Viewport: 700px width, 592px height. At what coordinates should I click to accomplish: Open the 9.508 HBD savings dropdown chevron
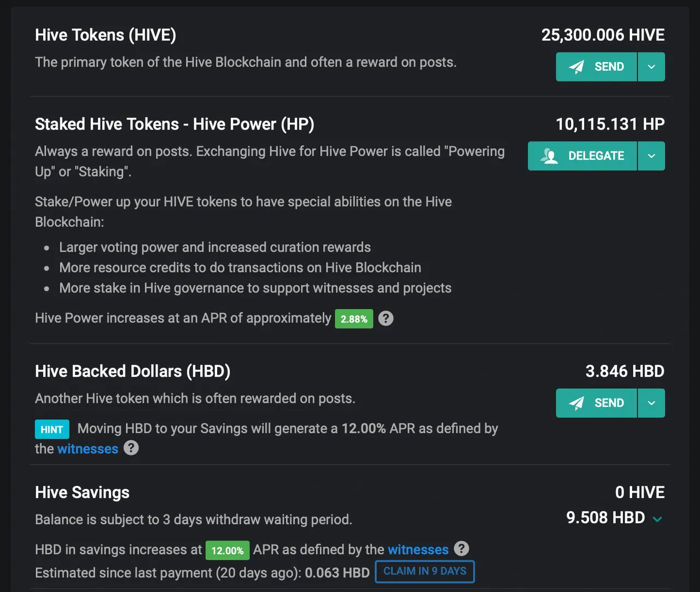point(657,519)
